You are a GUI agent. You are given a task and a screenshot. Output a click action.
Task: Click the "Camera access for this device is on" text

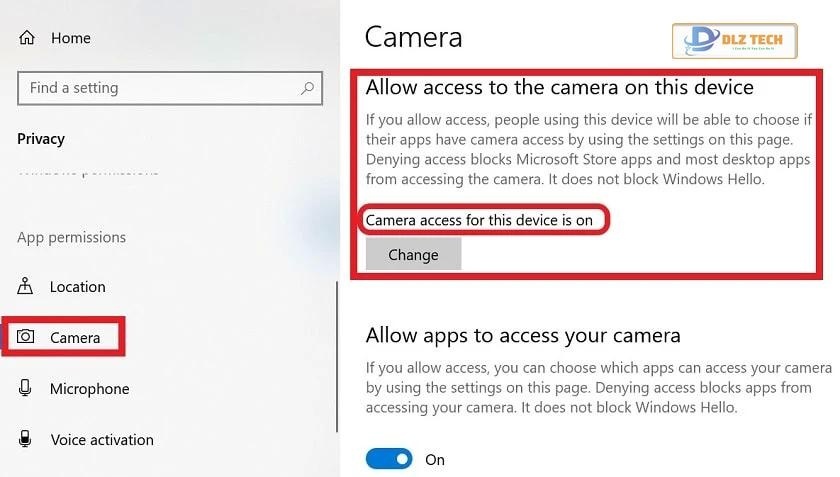click(479, 220)
